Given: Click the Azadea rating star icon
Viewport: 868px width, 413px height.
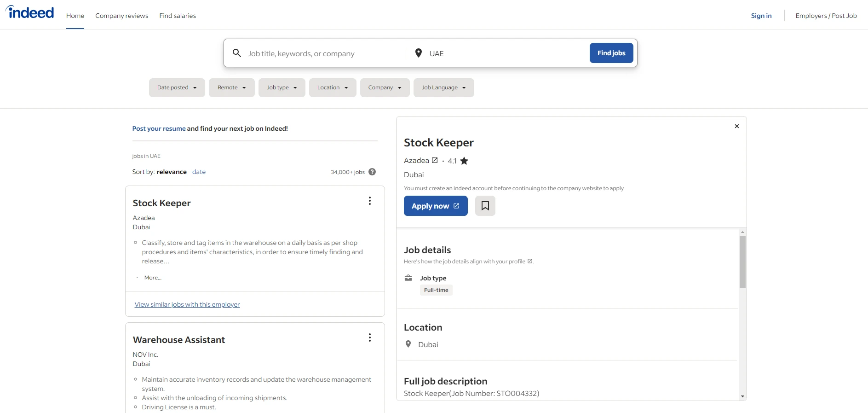Looking at the screenshot, I should [464, 161].
